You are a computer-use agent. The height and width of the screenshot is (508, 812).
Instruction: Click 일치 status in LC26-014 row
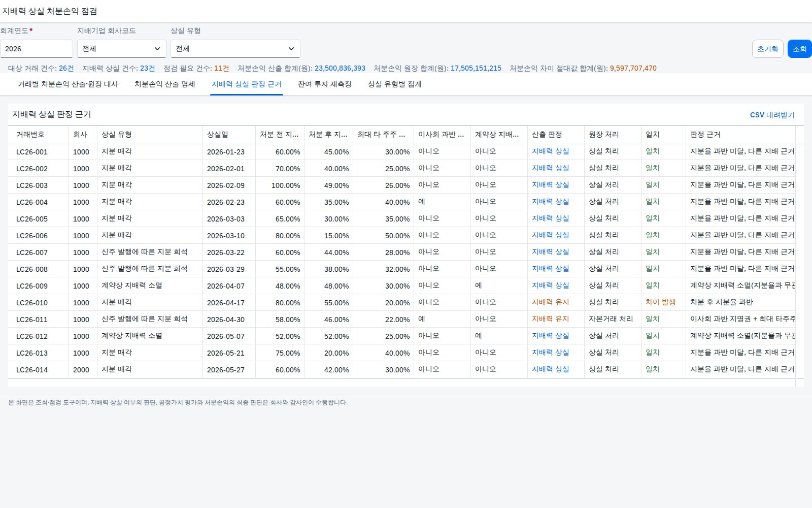[x=652, y=369]
